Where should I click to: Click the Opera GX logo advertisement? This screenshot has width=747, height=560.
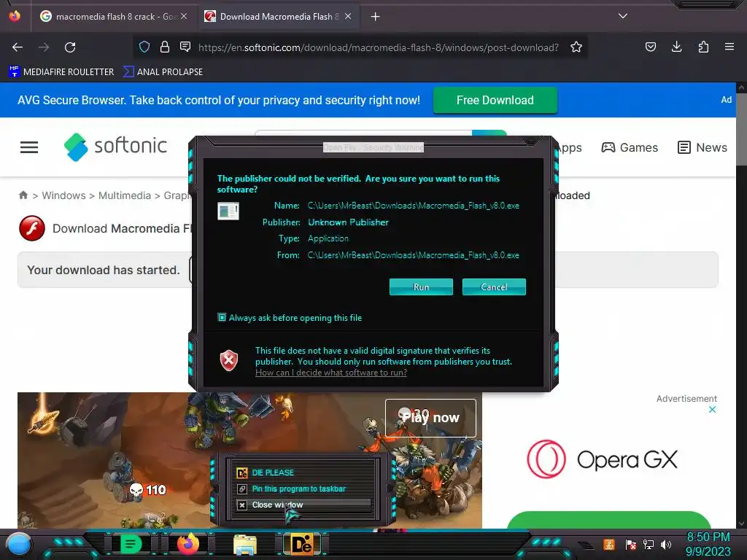coord(602,459)
